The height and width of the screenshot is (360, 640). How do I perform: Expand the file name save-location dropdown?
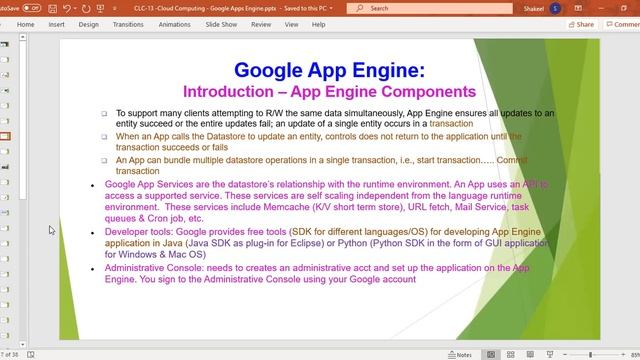tap(331, 9)
